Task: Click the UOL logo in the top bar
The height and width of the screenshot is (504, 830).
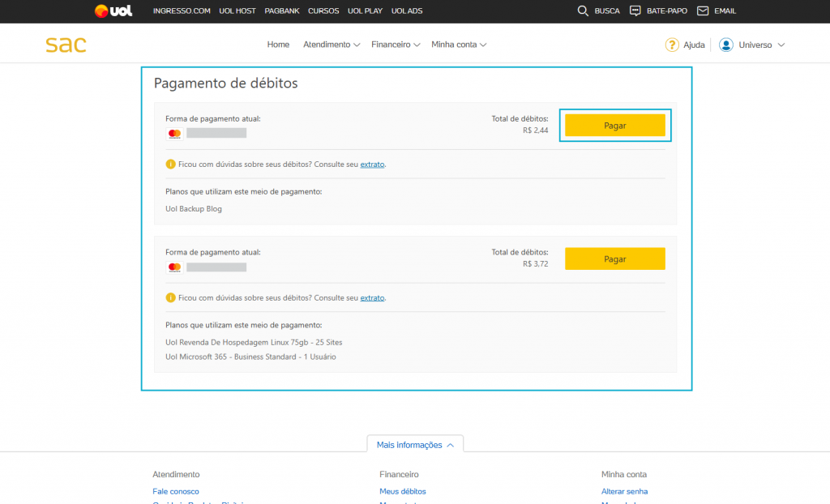Action: point(113,11)
